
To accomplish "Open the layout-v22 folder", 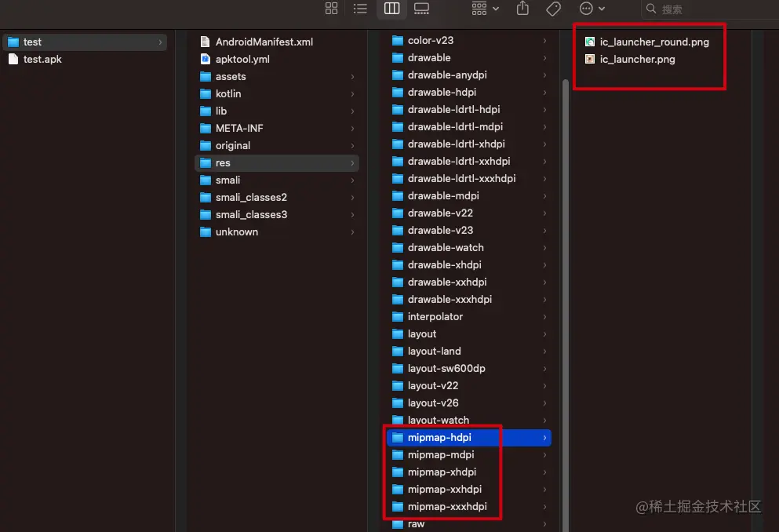I will [469, 385].
